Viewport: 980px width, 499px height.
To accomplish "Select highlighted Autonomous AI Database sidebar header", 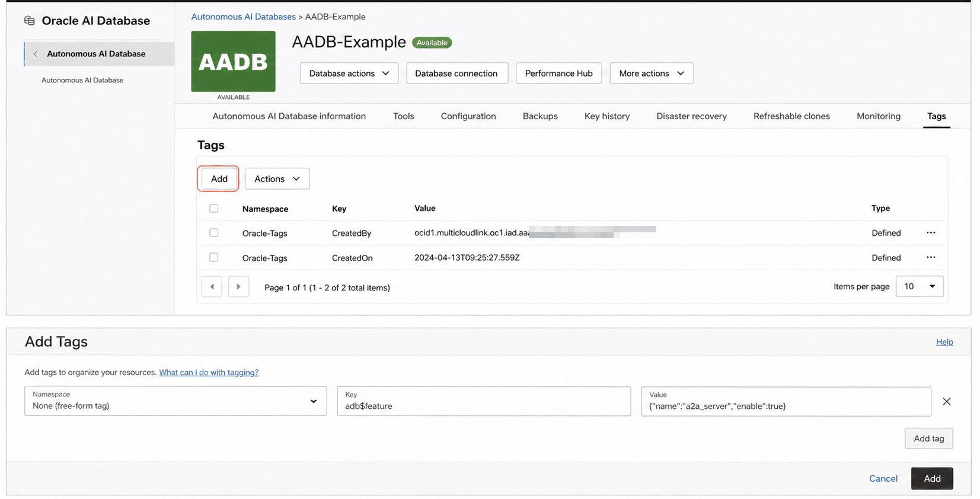I will [99, 54].
